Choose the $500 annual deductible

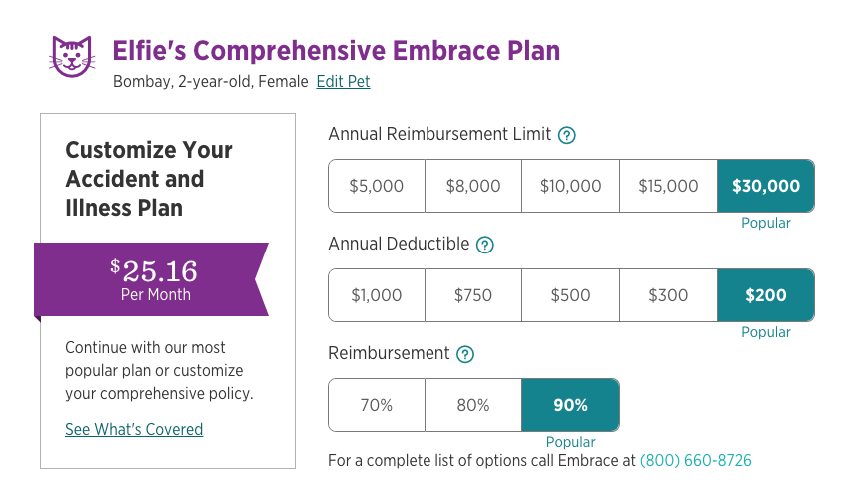(570, 295)
